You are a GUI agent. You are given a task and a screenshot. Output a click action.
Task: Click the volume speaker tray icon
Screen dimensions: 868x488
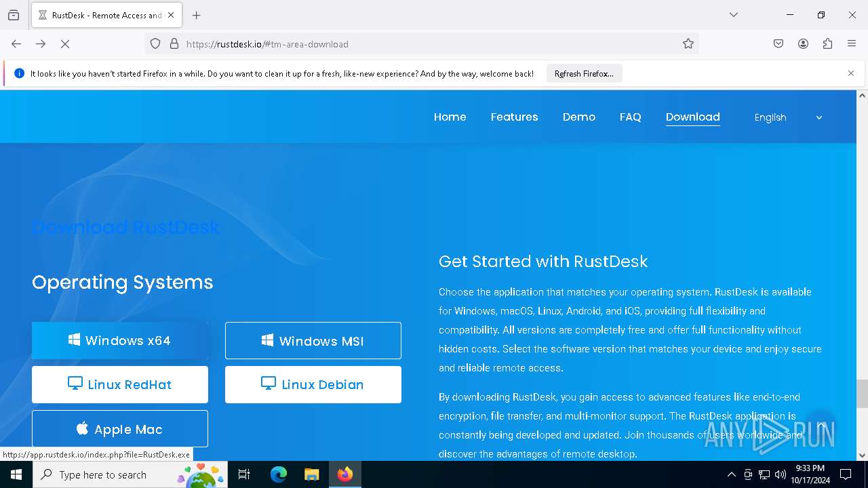781,474
